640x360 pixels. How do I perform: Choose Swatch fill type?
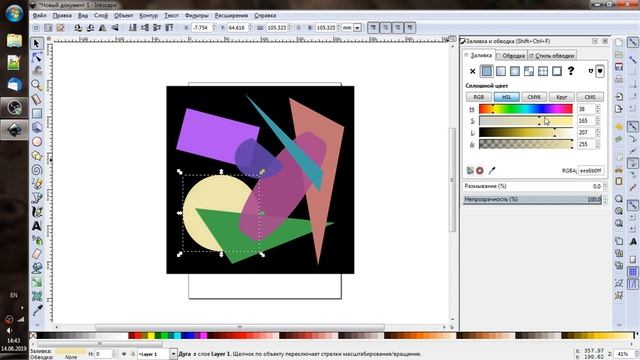tap(557, 71)
